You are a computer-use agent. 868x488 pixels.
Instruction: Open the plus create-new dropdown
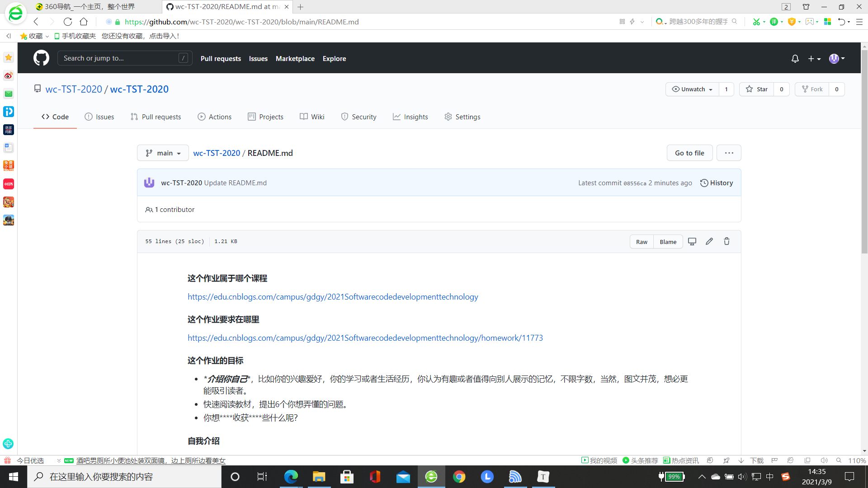coord(814,59)
